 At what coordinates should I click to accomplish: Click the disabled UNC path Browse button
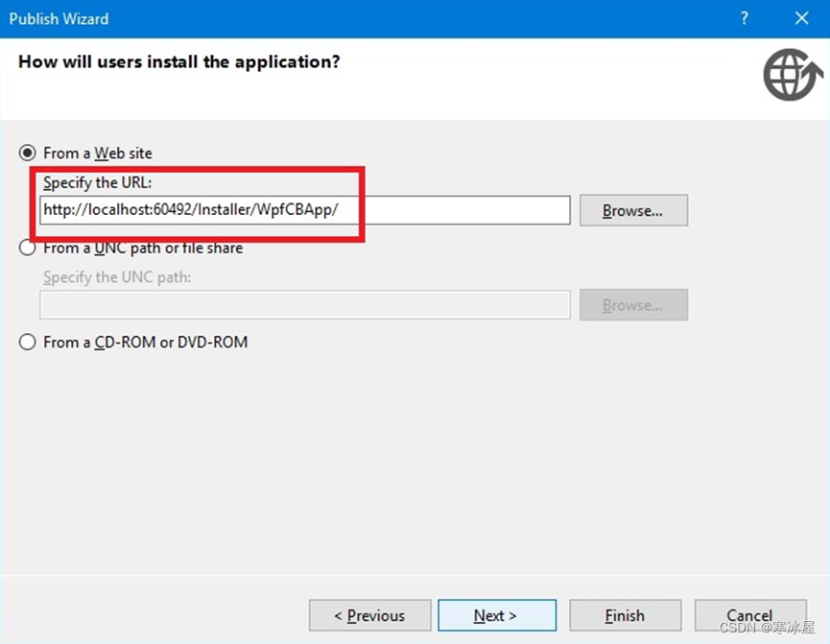pos(632,304)
